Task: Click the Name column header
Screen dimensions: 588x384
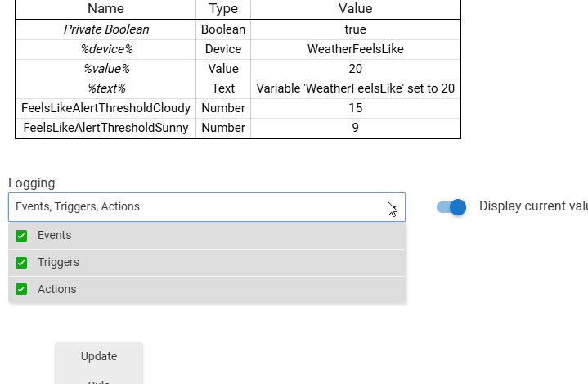Action: click(105, 9)
